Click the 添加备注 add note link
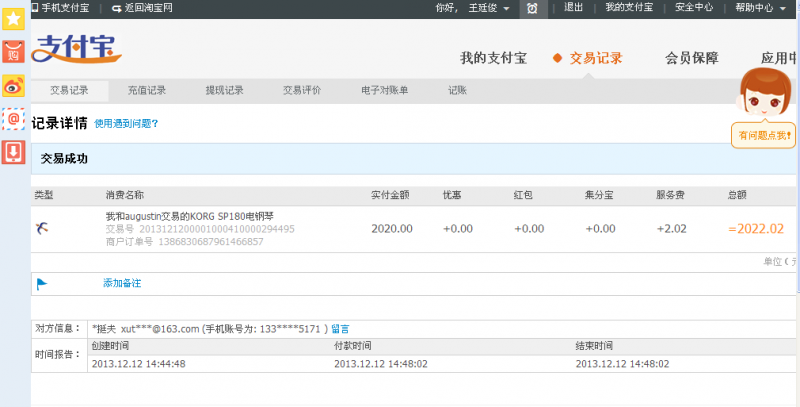800x407 pixels. click(x=122, y=284)
